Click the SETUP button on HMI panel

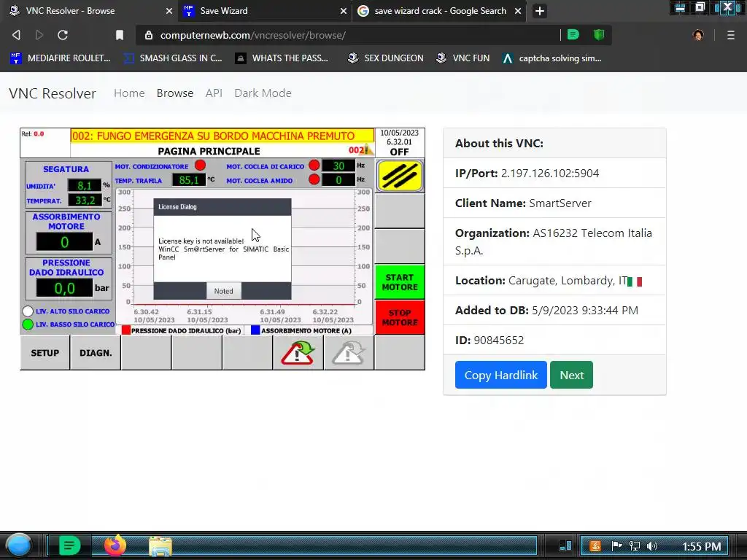(x=44, y=353)
